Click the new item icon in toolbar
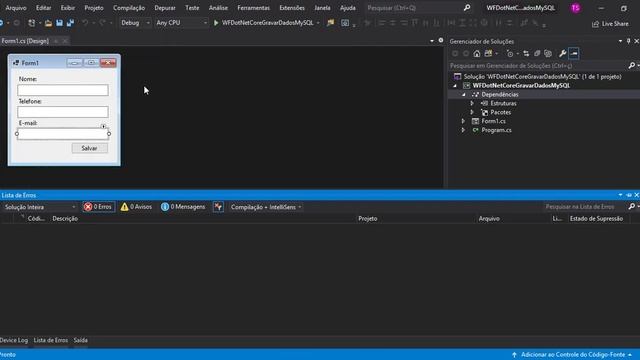640x360 pixels. click(x=31, y=23)
